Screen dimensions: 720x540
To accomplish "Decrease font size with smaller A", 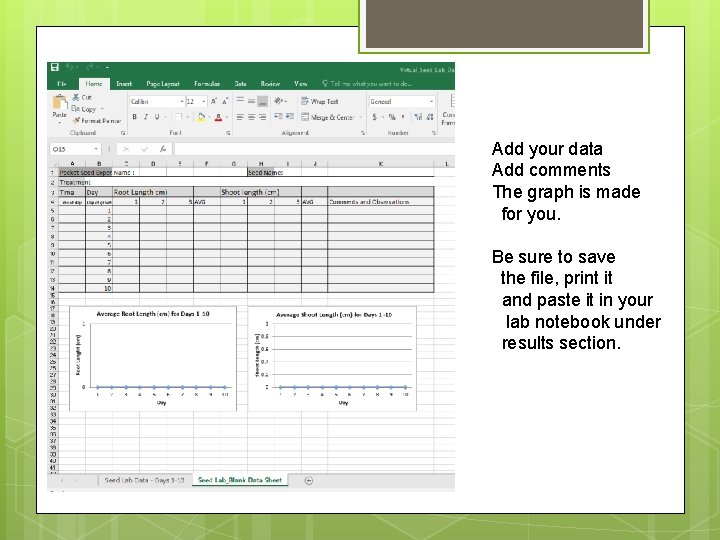I will click(x=225, y=101).
